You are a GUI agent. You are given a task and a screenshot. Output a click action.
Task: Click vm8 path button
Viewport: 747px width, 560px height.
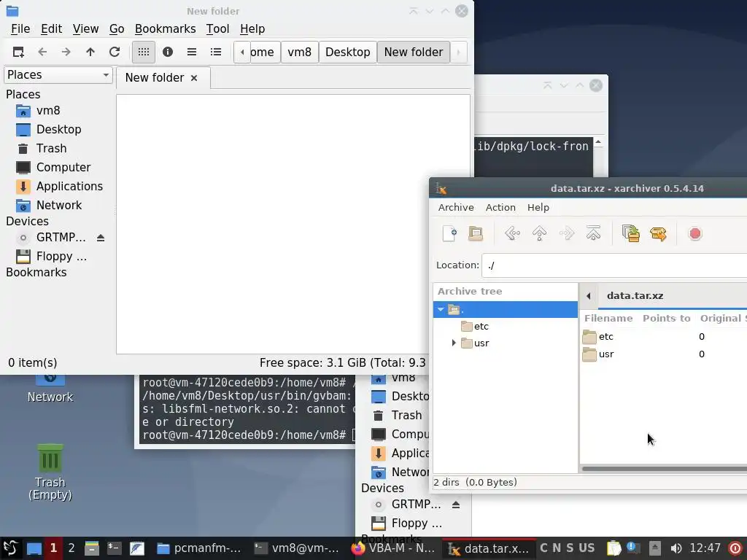(299, 52)
